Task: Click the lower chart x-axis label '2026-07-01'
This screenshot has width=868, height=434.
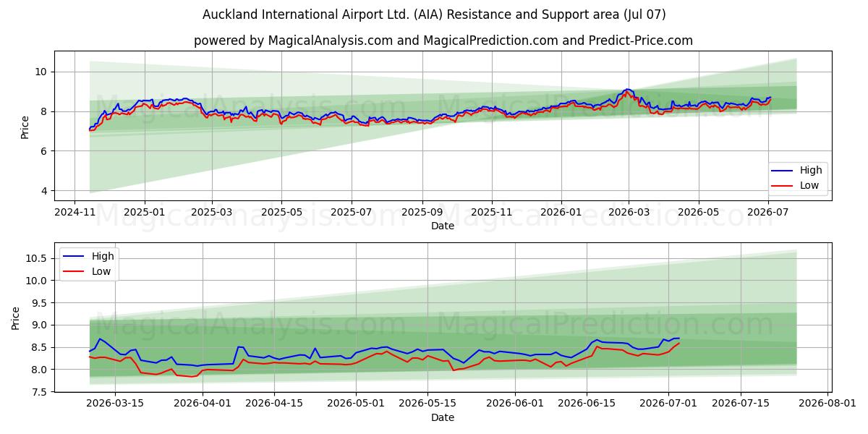Action: tap(668, 404)
